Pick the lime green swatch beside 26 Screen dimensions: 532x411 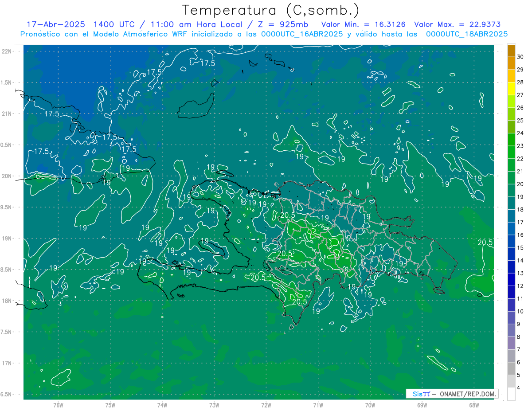[511, 102]
